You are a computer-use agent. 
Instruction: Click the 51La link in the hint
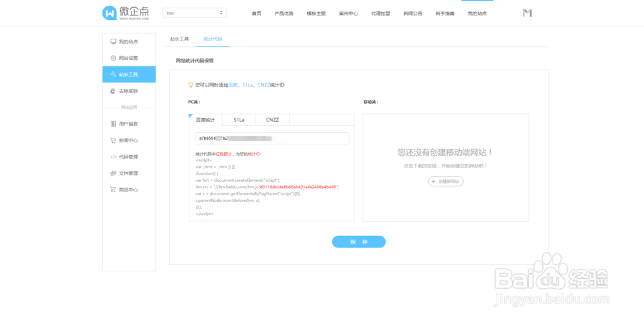[x=248, y=84]
